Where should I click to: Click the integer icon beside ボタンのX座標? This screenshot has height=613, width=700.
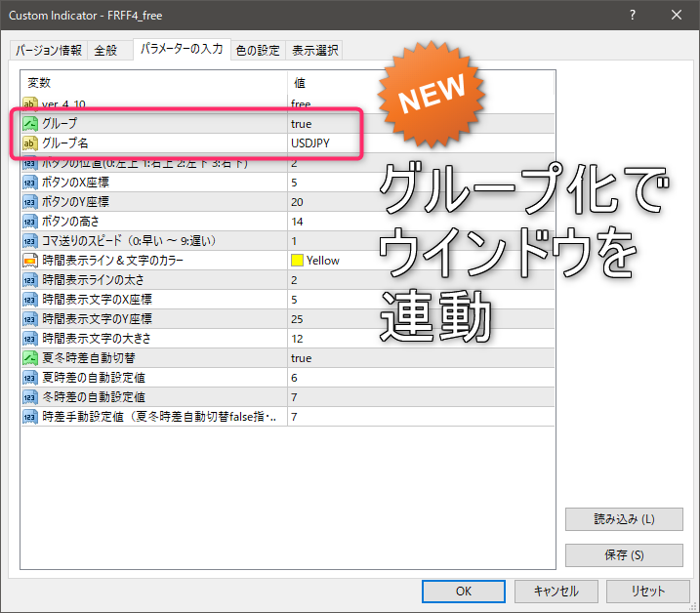click(x=30, y=183)
